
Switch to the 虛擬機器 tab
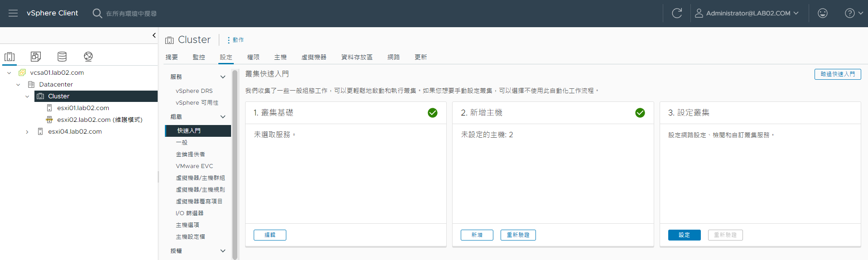[314, 57]
